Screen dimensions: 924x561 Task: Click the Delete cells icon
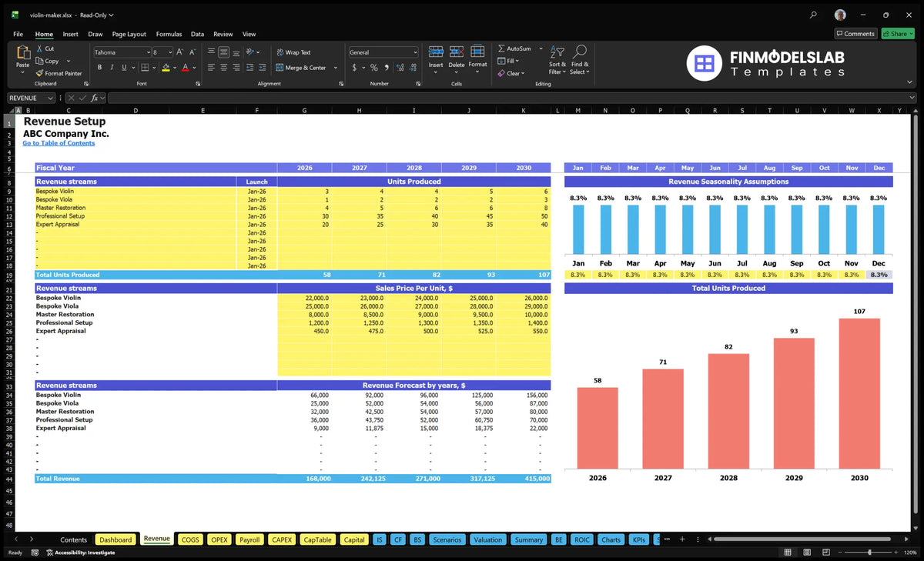457,52
